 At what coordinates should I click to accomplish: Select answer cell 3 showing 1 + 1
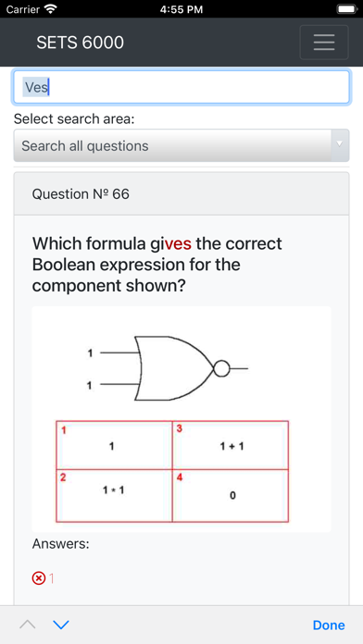point(231,445)
